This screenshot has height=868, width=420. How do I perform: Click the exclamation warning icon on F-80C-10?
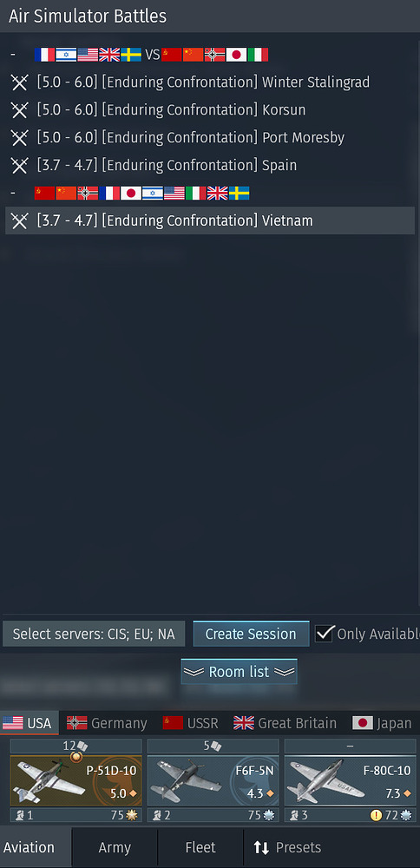pyautogui.click(x=377, y=815)
